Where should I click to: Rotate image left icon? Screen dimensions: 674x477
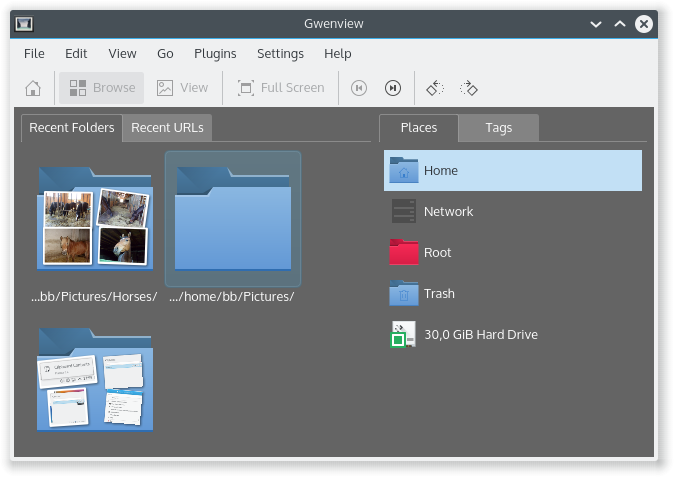click(435, 88)
